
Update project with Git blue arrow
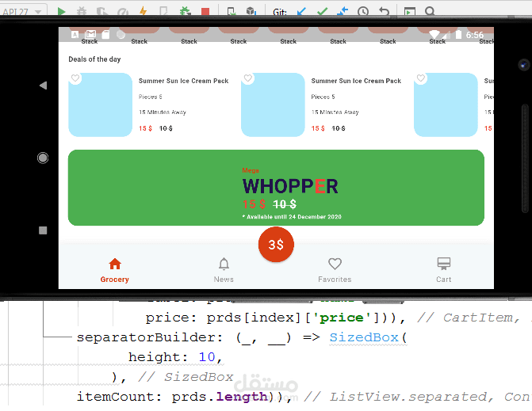pyautogui.click(x=301, y=12)
